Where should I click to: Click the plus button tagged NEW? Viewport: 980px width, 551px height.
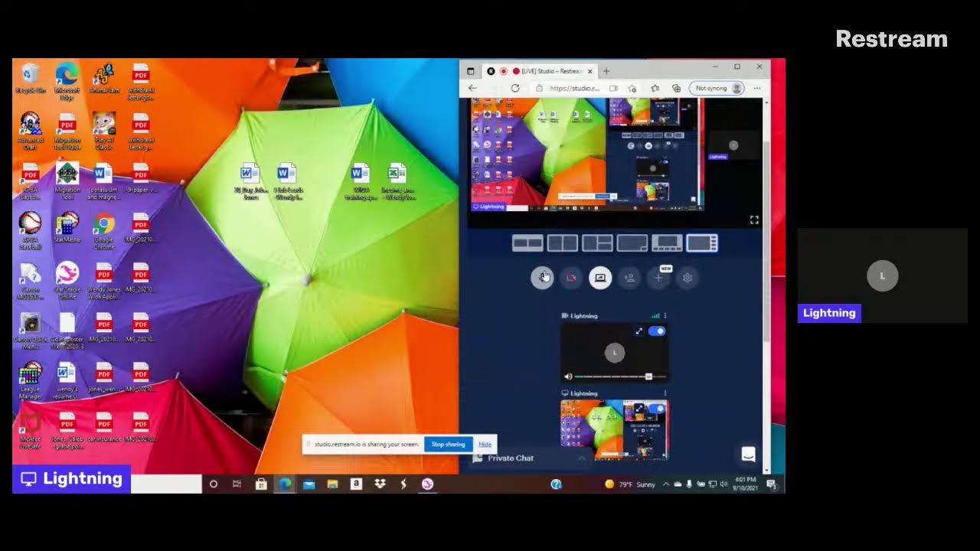tap(658, 278)
